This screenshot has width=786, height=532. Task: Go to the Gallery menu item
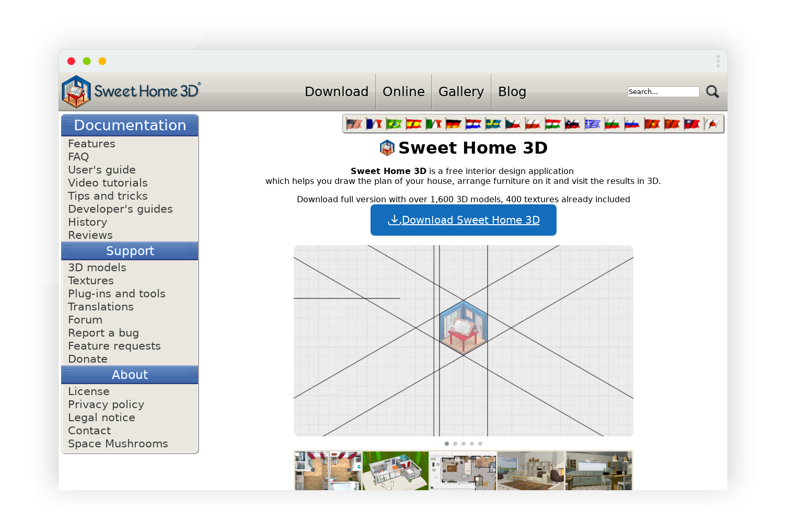[x=461, y=91]
